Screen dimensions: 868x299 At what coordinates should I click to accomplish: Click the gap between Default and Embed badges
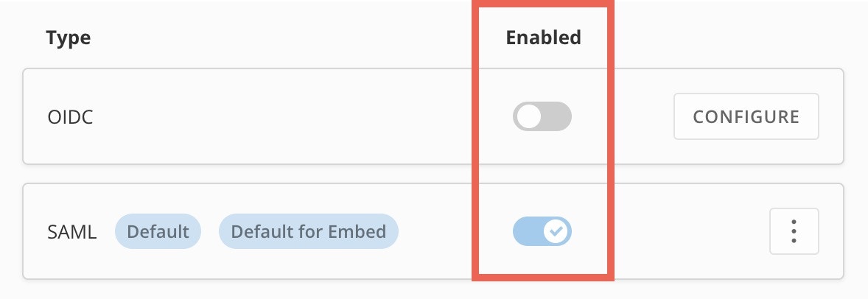point(210,231)
